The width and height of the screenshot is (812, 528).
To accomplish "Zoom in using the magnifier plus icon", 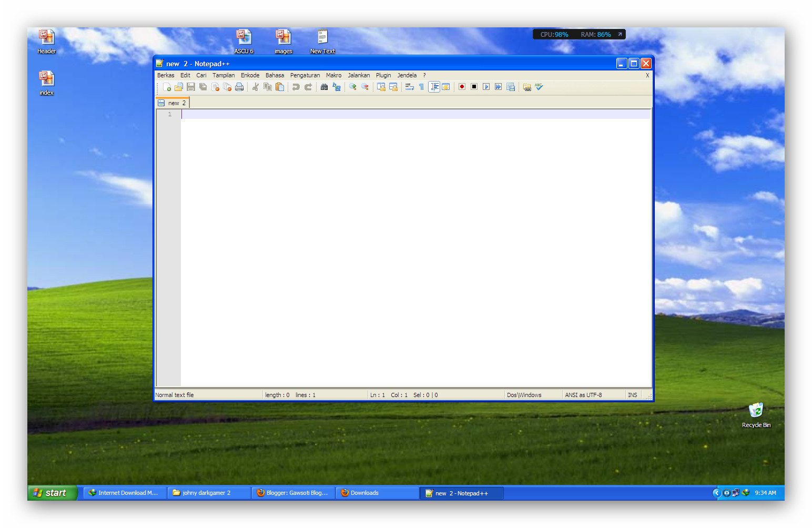I will pos(352,87).
